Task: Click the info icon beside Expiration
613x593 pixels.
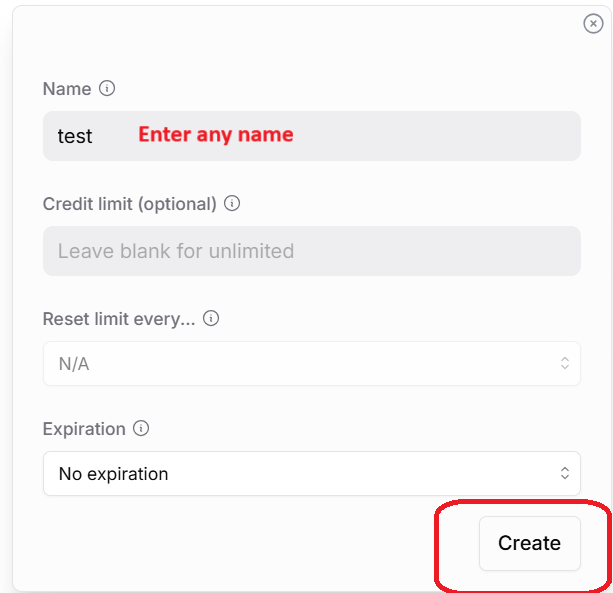Action: tap(141, 428)
